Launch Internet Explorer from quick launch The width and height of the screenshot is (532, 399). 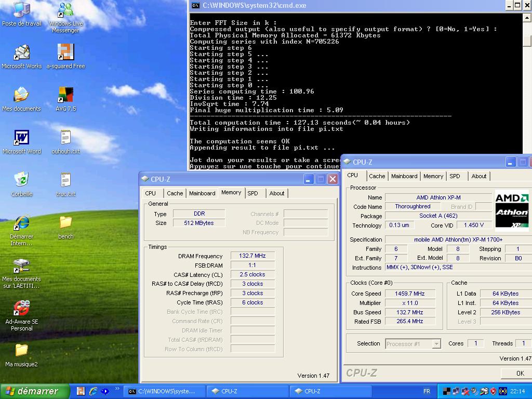[93, 391]
